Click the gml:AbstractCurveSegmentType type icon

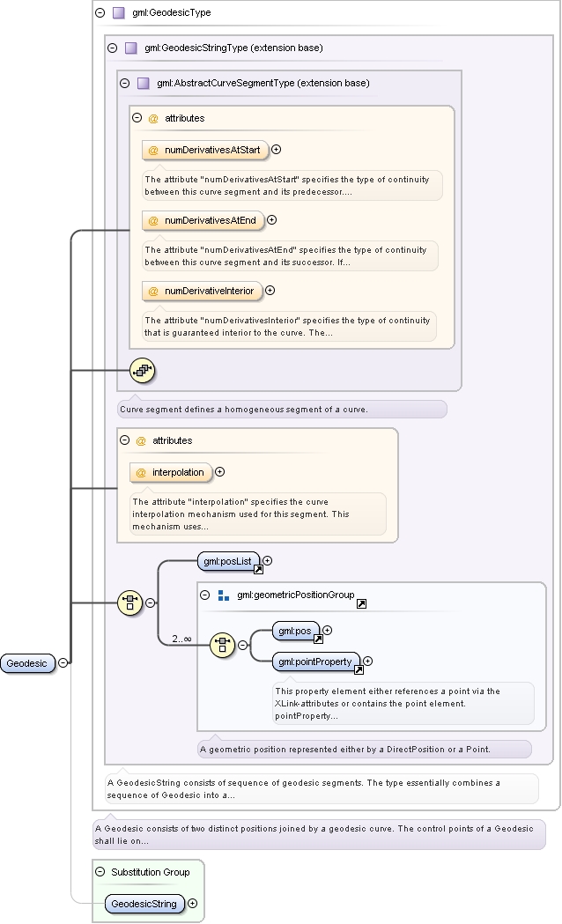click(x=144, y=83)
